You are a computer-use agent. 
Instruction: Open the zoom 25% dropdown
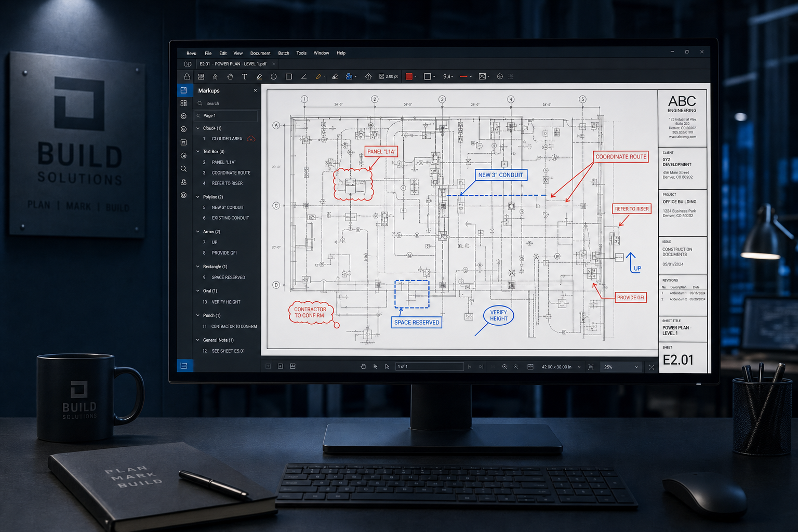click(x=620, y=367)
